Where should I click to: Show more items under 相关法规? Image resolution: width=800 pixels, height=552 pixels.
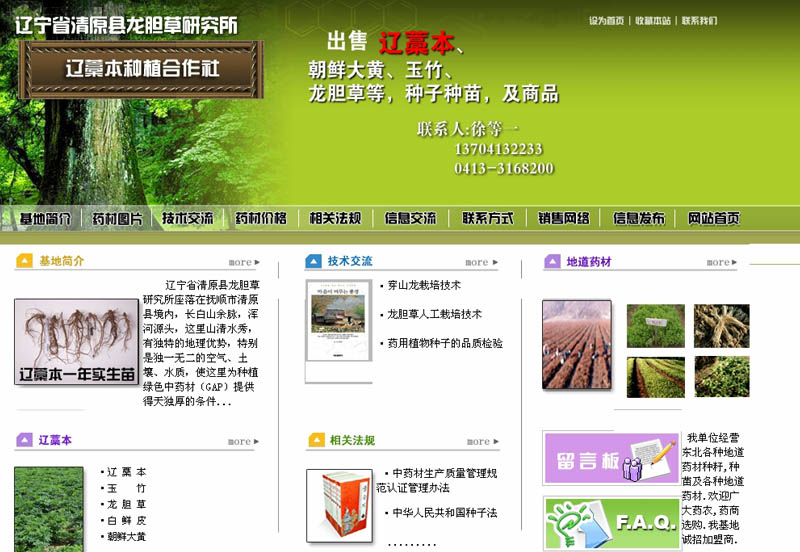click(x=481, y=441)
